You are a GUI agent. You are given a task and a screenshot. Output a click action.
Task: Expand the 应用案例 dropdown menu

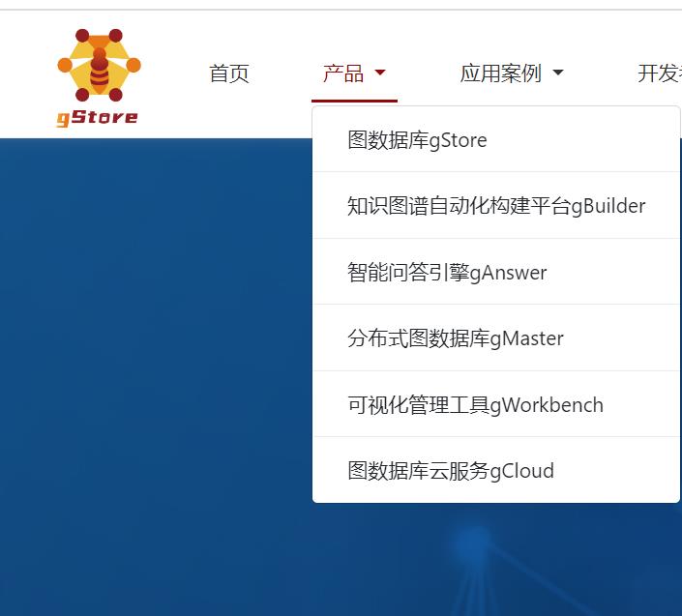click(x=512, y=73)
